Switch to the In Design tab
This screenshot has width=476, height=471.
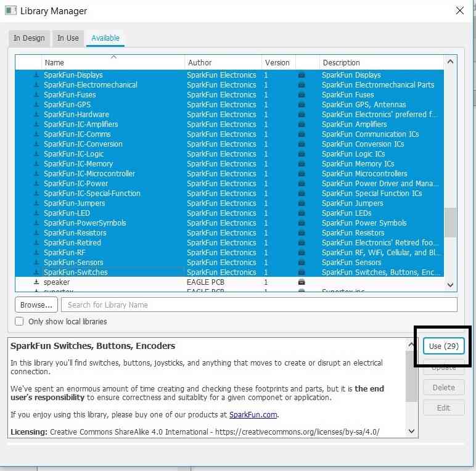pos(29,38)
